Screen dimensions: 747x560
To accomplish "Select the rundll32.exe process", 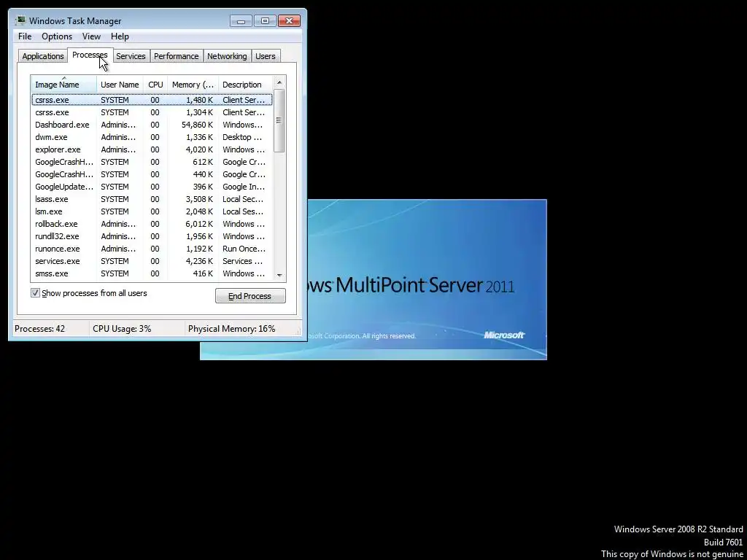I will click(152, 236).
